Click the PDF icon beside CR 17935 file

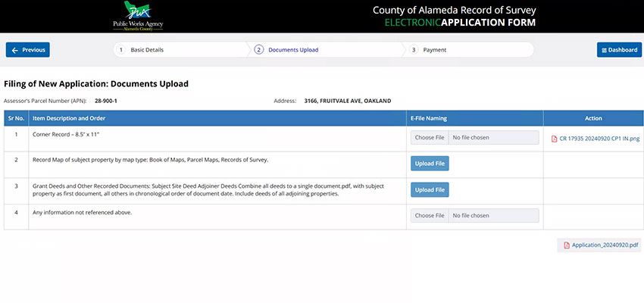(x=554, y=139)
